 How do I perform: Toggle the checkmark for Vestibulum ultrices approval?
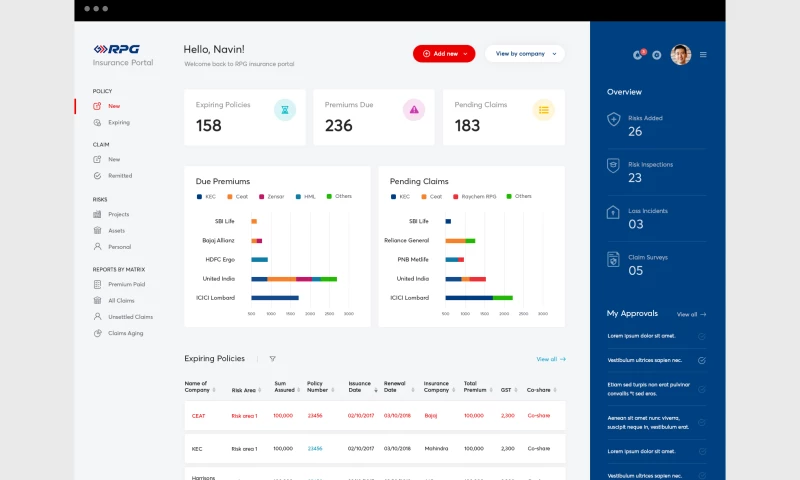coord(702,360)
